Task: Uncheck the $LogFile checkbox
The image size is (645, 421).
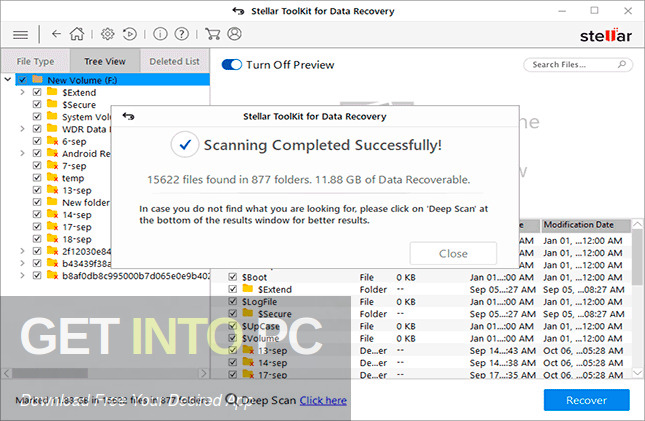Action: (x=232, y=301)
